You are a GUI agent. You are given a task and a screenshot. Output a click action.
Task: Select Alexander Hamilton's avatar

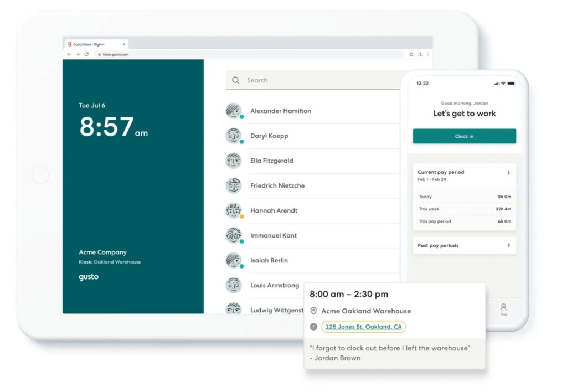234,111
